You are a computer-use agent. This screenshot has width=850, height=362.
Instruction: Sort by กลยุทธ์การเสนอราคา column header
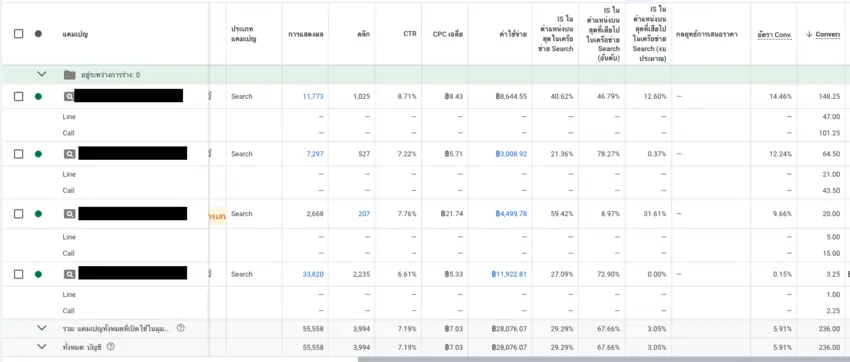pyautogui.click(x=706, y=34)
